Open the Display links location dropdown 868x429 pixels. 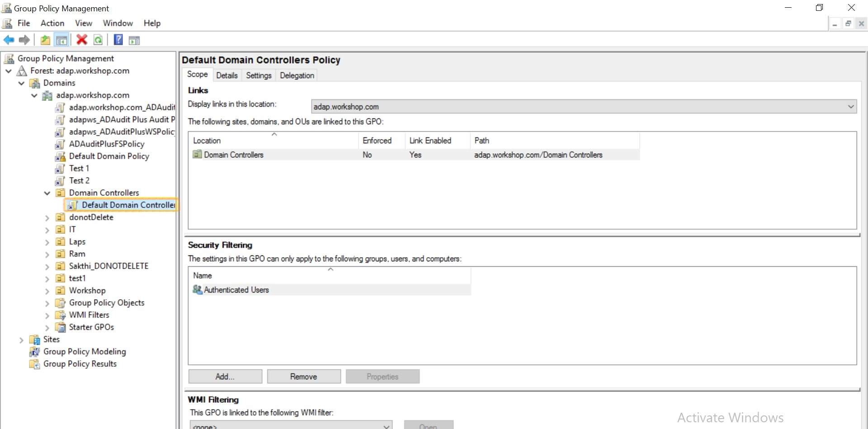tap(850, 107)
